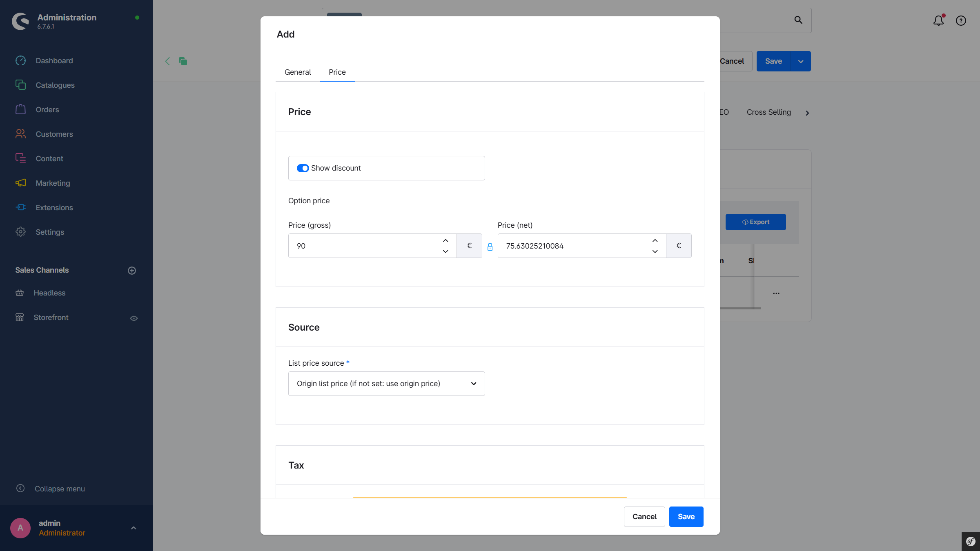980x551 pixels.
Task: Click the search magnifier icon
Action: pyautogui.click(x=798, y=20)
